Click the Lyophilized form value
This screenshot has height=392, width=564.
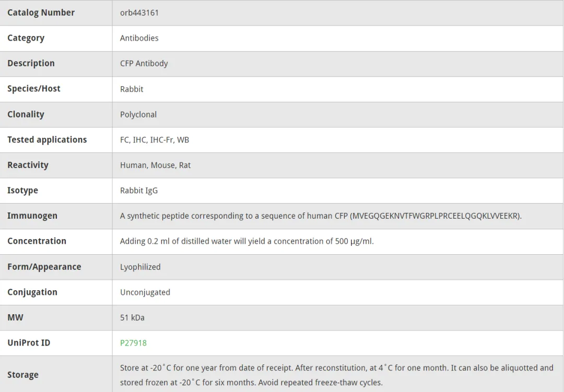click(x=140, y=267)
